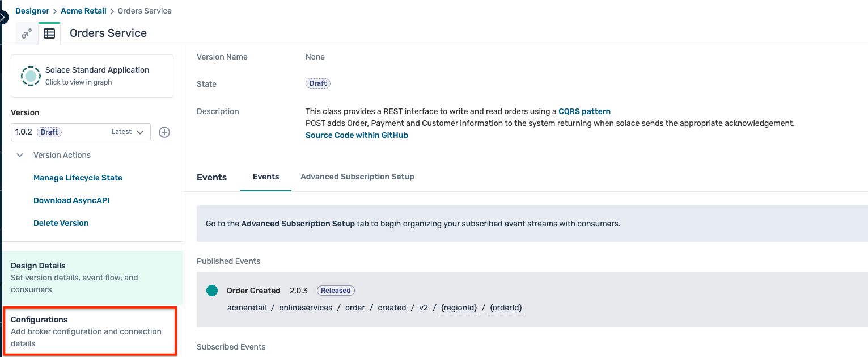Select Delete Version
This screenshot has width=868, height=357.
(x=61, y=222)
